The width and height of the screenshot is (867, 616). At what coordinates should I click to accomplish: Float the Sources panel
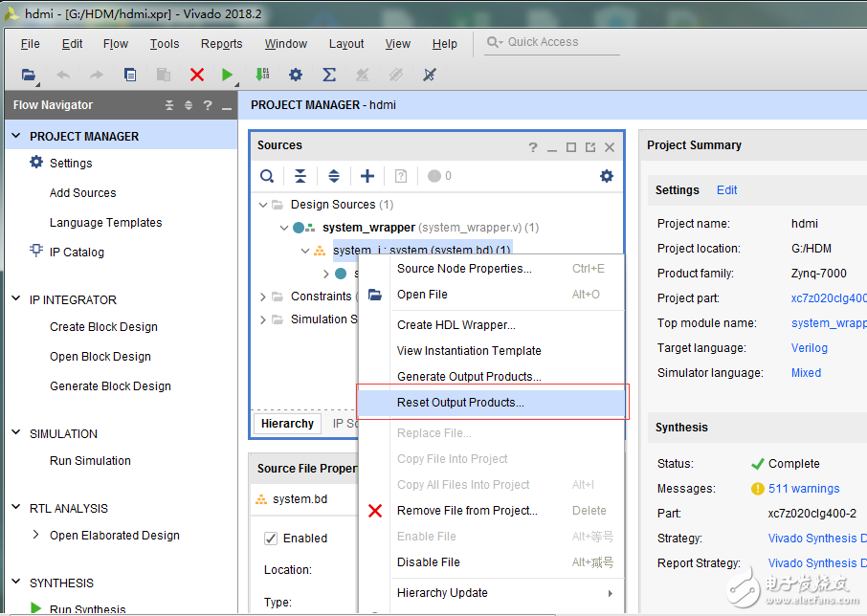point(590,147)
